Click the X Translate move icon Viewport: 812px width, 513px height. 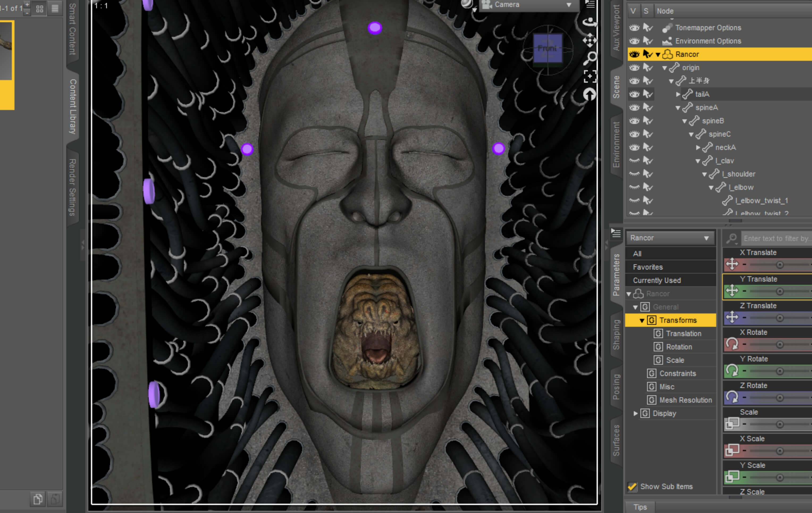tap(732, 264)
